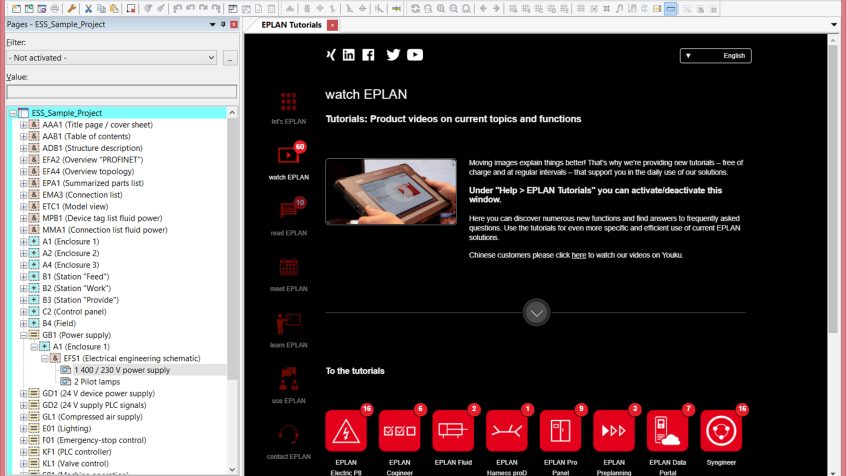846x476 pixels.
Task: Click the forward arrow navigation icon
Action: [x=496, y=9]
